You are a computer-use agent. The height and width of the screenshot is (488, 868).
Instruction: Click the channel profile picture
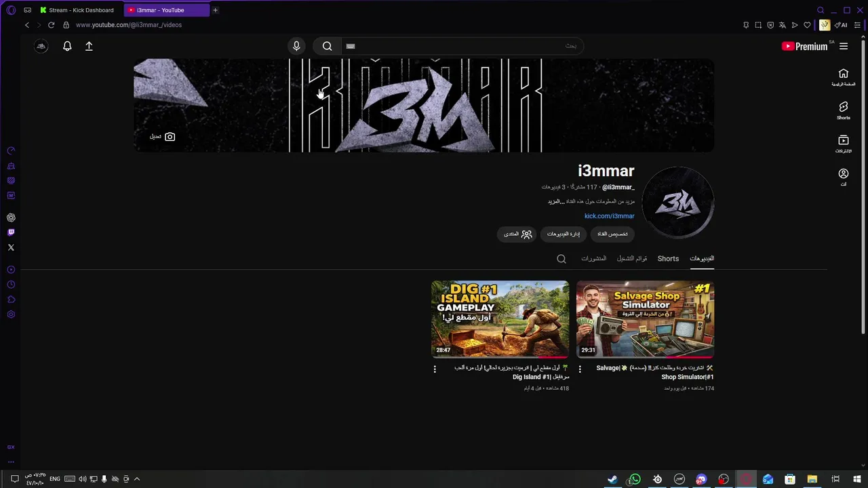(x=678, y=202)
